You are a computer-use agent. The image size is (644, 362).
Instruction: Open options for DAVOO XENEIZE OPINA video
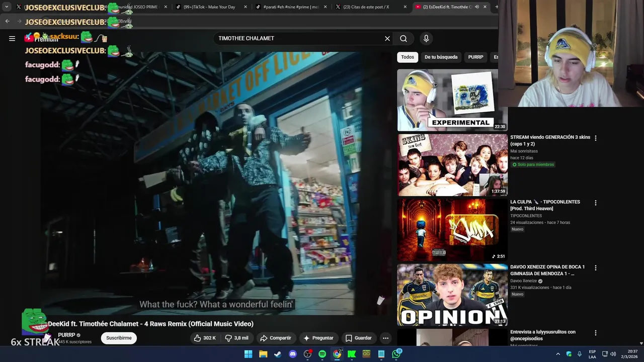click(596, 268)
